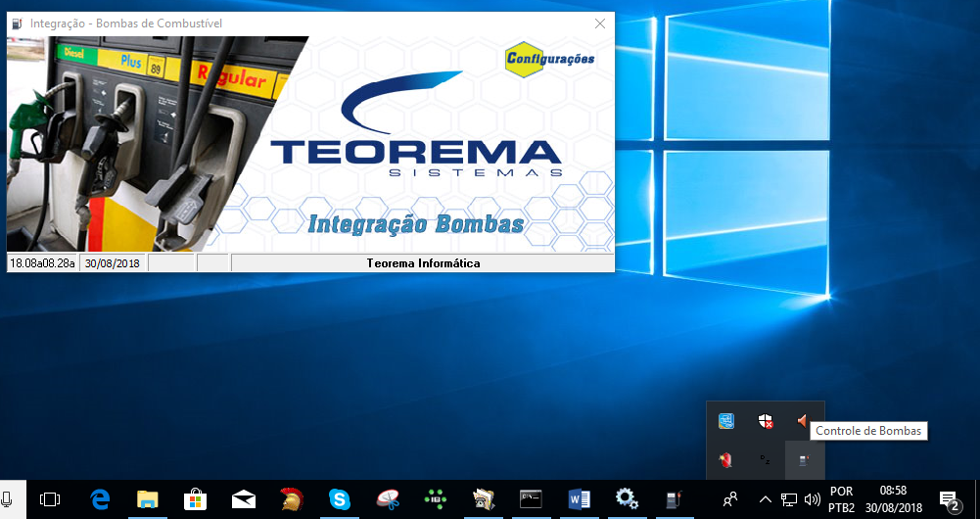Image resolution: width=980 pixels, height=519 pixels.
Task: Click the red mouse icon in the tray popup
Action: coord(726,461)
